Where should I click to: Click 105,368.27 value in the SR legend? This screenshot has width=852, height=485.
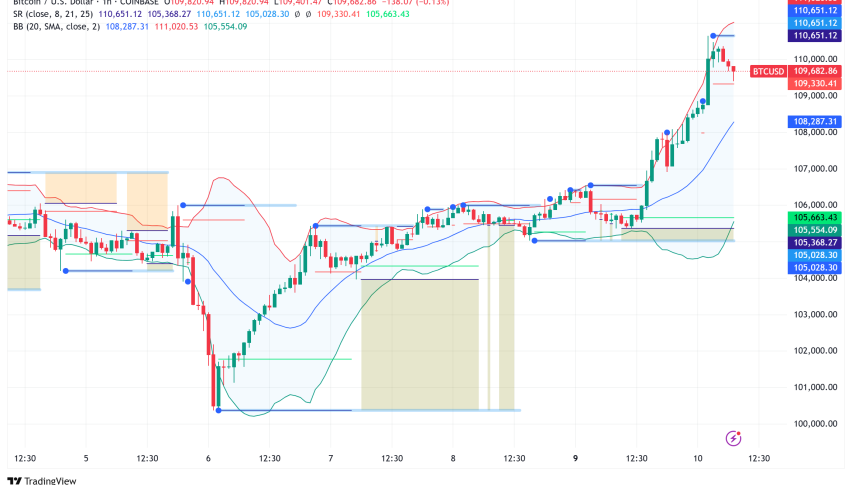[x=169, y=14]
